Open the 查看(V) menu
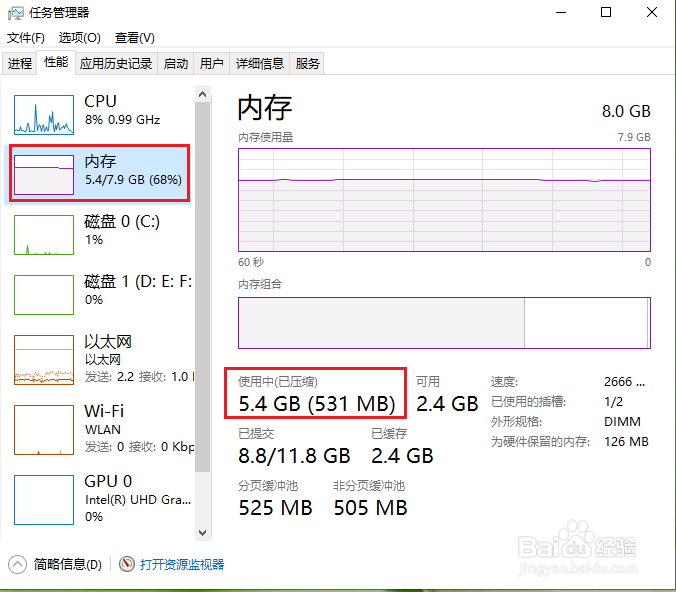 [135, 38]
